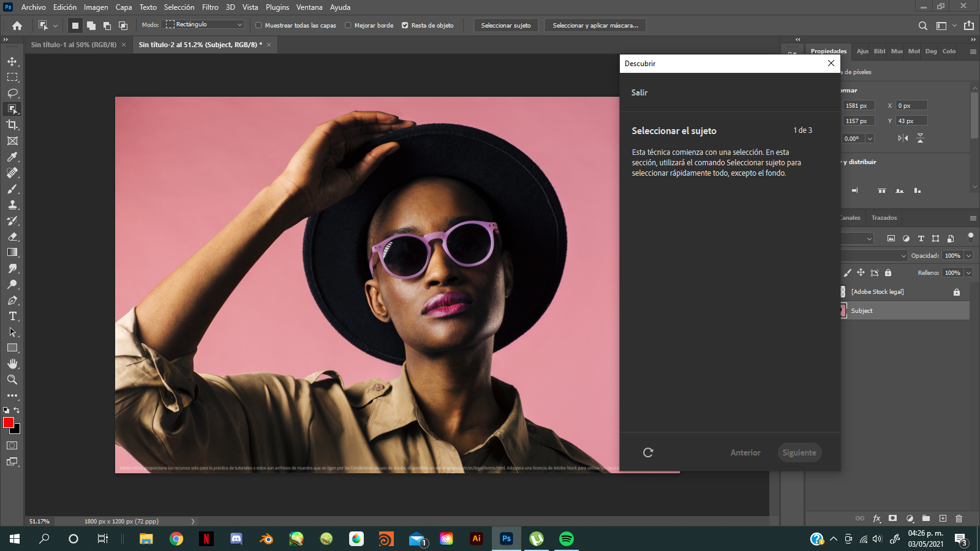This screenshot has width=980, height=551.
Task: Choose Intersect with selection mode
Action: 123,26
